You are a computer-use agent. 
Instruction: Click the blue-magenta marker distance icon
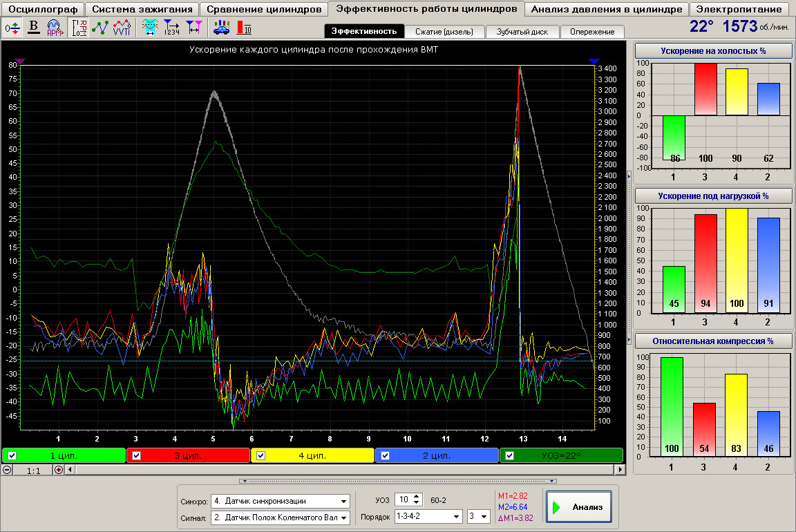tap(194, 28)
